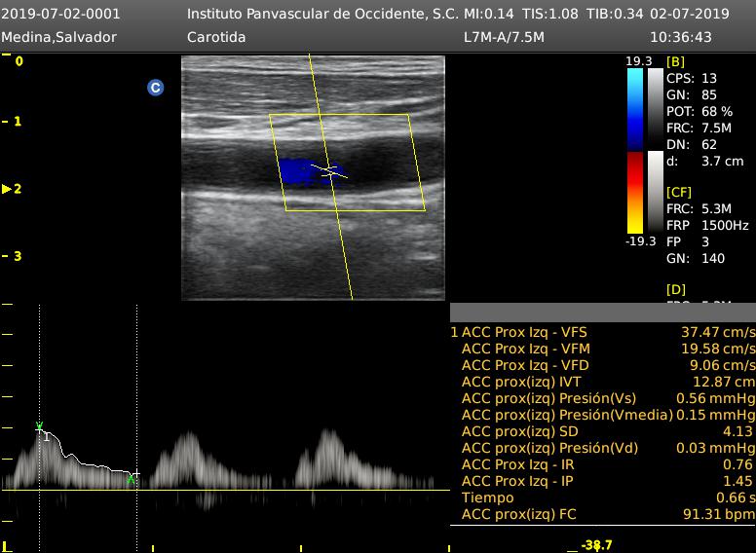
Task: Click the yellow Doppler baseline
Action: [226, 490]
